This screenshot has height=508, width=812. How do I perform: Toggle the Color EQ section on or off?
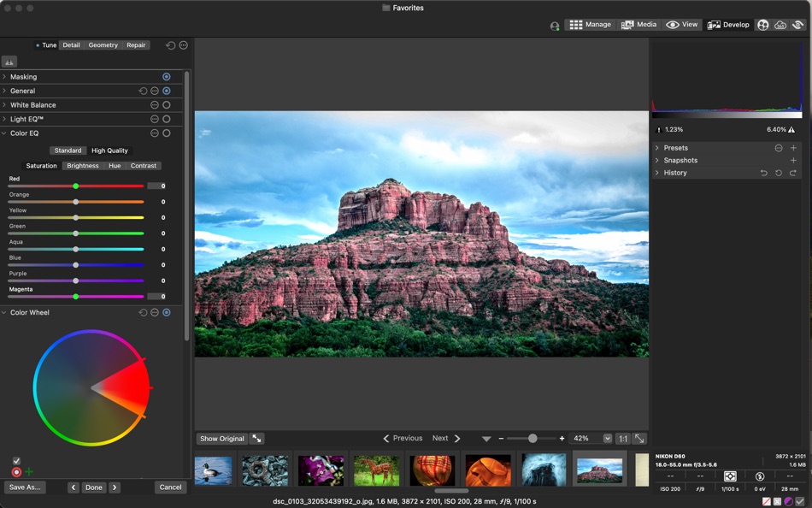(166, 133)
